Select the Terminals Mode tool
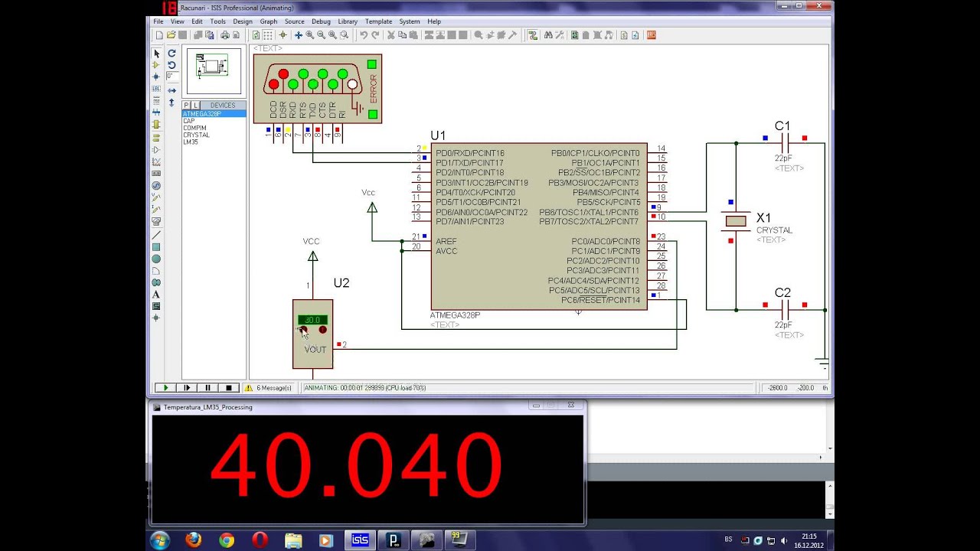The image size is (980, 551). [x=156, y=138]
